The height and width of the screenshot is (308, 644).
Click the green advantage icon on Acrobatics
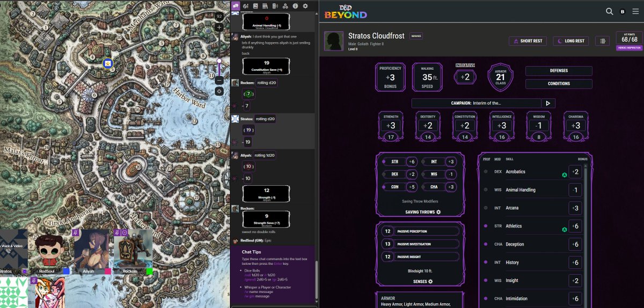point(564,175)
